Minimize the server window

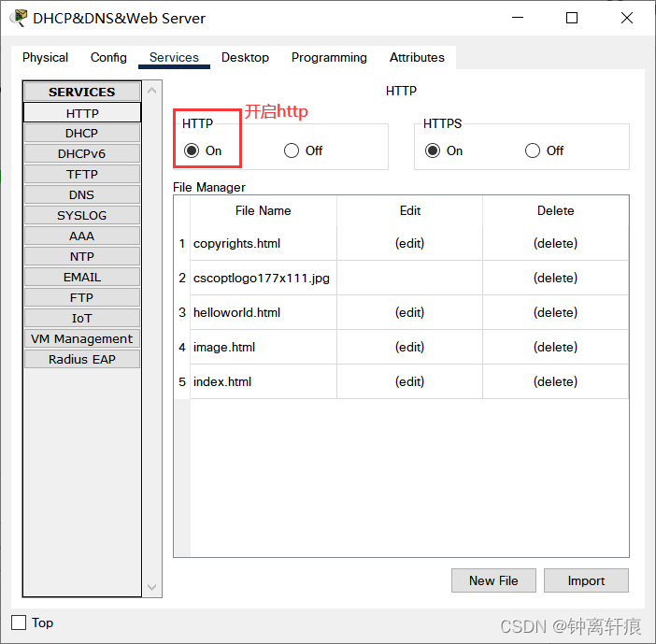518,18
